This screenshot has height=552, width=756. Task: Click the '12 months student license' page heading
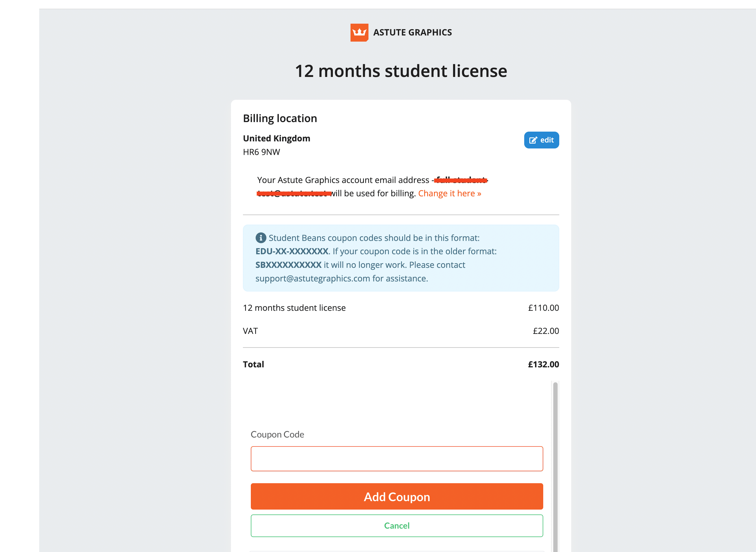(x=401, y=71)
